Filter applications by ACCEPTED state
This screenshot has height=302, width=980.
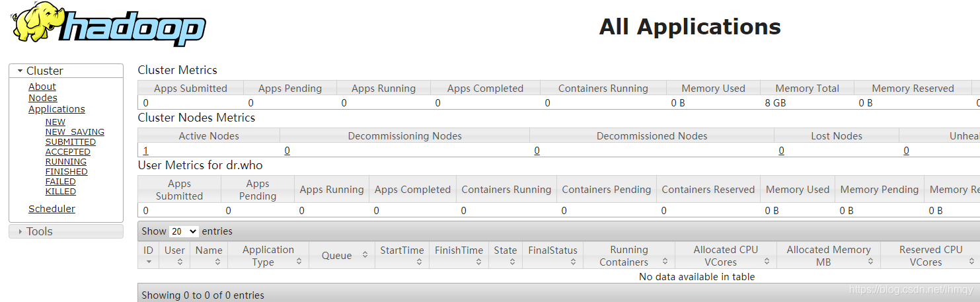coord(68,151)
